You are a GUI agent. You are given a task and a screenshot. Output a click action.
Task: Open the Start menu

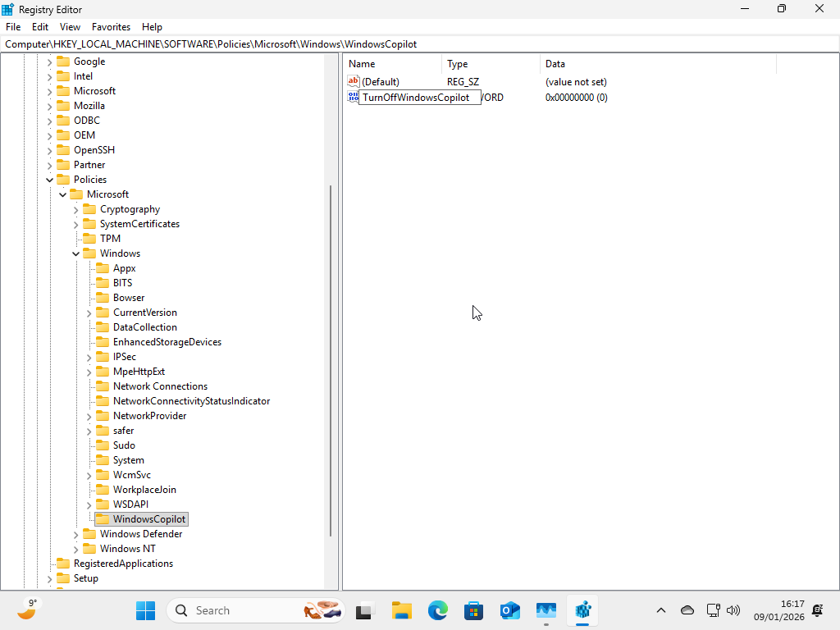pos(145,610)
